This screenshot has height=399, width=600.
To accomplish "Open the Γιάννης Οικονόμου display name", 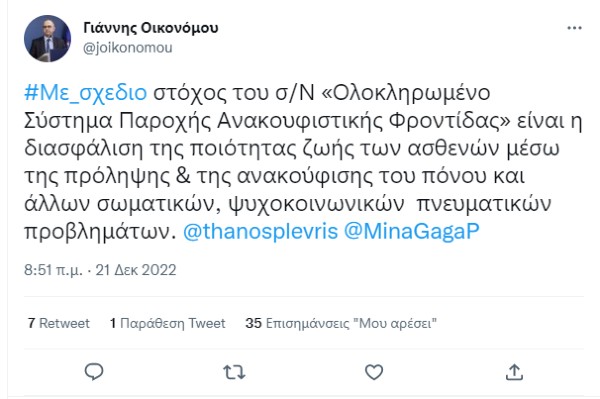I will [x=151, y=28].
